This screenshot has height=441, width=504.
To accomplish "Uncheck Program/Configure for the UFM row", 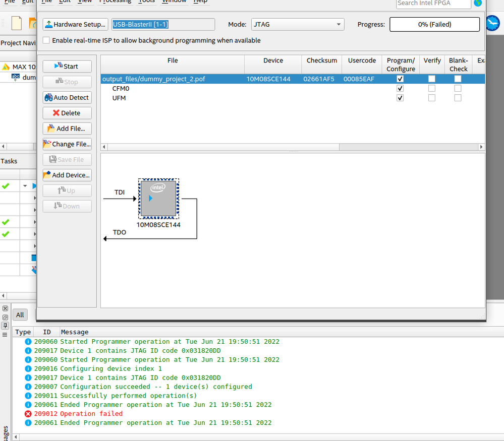I will pos(400,98).
